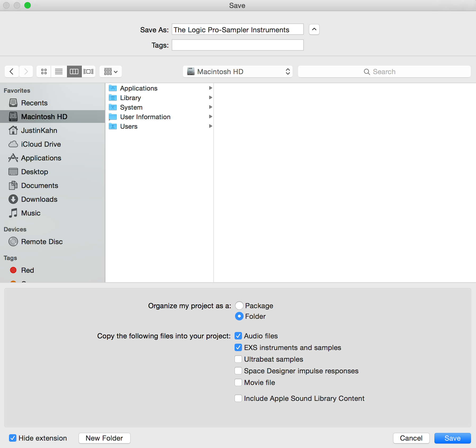Screen dimensions: 476x448
Task: Collapse the dialog with chevron button
Action: pos(314,29)
